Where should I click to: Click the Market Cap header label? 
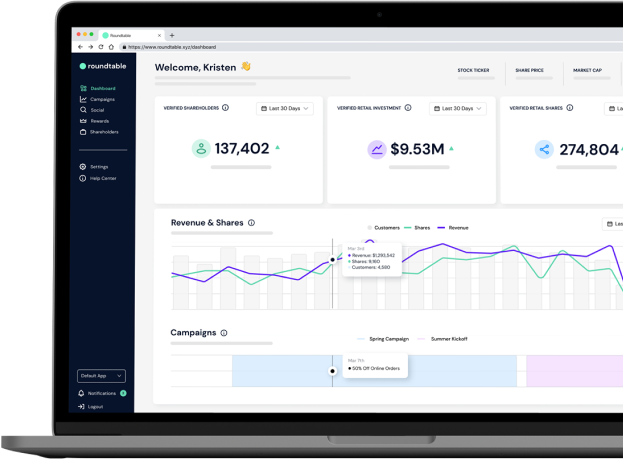pos(587,70)
